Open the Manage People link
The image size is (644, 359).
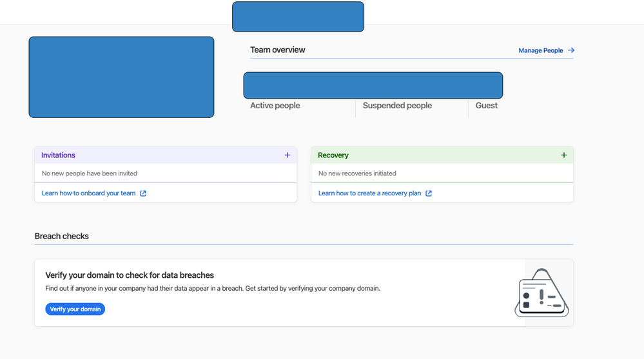tap(540, 50)
